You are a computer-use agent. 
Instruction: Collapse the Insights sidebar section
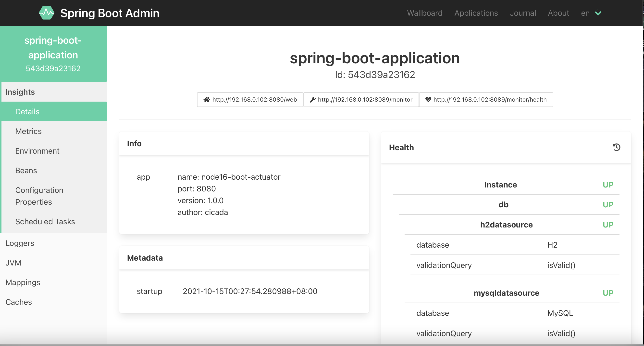point(54,92)
